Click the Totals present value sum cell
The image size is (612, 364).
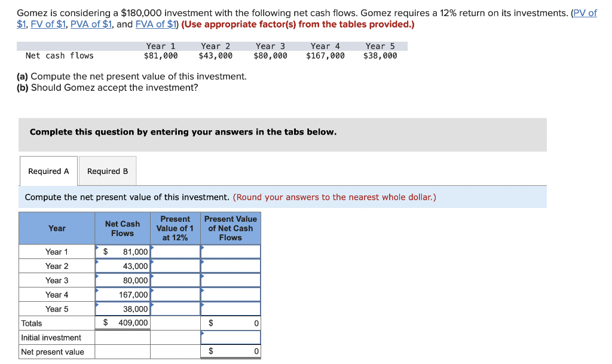pos(231,323)
